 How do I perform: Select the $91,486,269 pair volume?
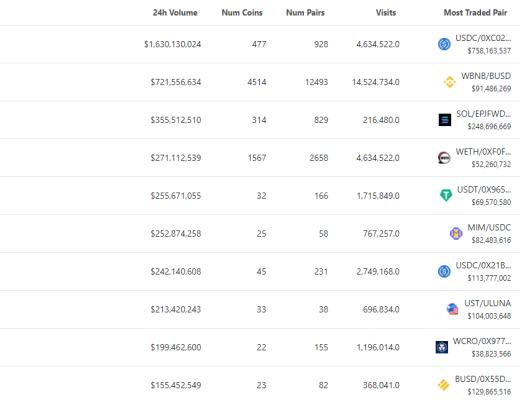pyautogui.click(x=491, y=89)
